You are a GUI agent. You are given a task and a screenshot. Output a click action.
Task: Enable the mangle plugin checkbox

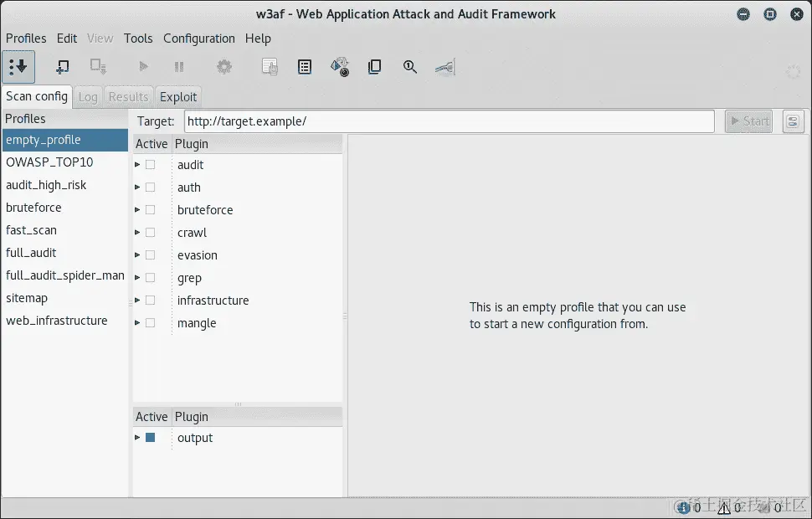point(150,322)
